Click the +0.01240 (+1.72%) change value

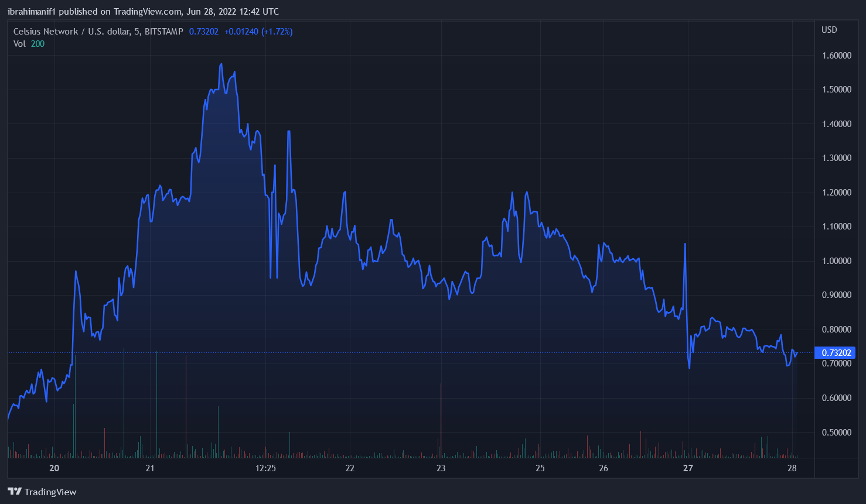pos(258,32)
